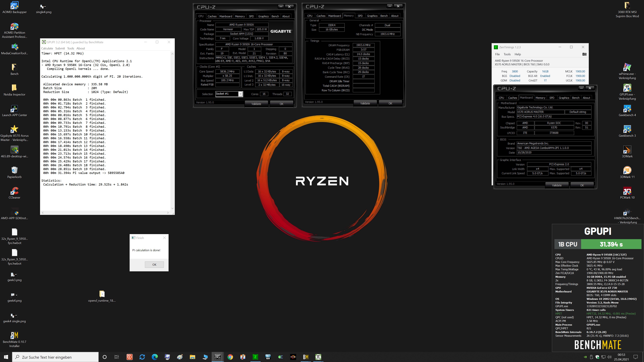This screenshot has height=362, width=644.
Task: Open BenchMate taskbar icon
Action: coord(306,357)
